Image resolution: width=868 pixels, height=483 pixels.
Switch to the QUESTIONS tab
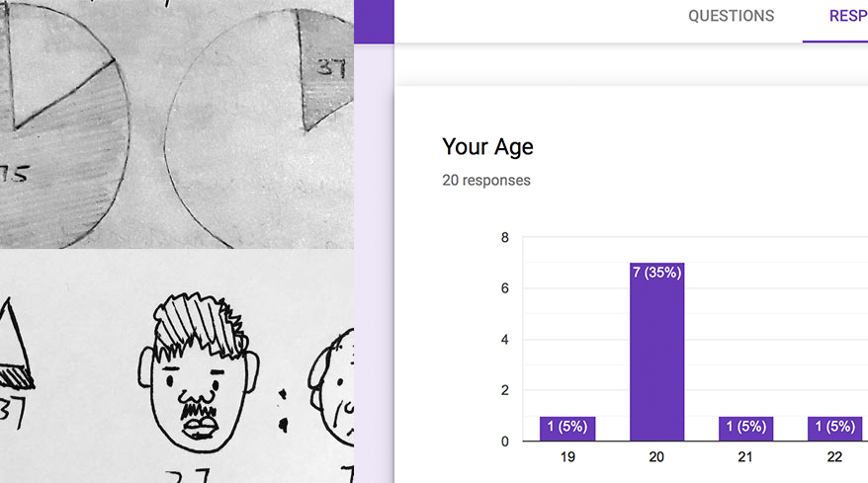coord(731,17)
